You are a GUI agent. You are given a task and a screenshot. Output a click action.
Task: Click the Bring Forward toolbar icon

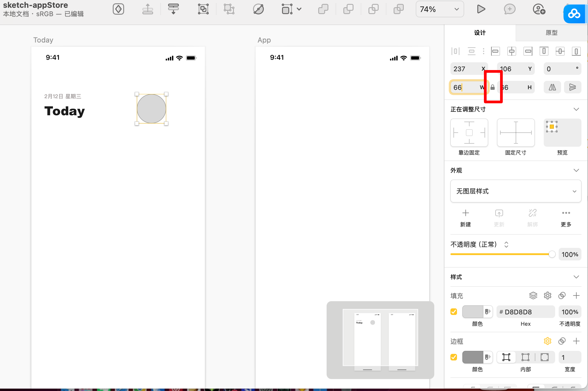tap(147, 9)
